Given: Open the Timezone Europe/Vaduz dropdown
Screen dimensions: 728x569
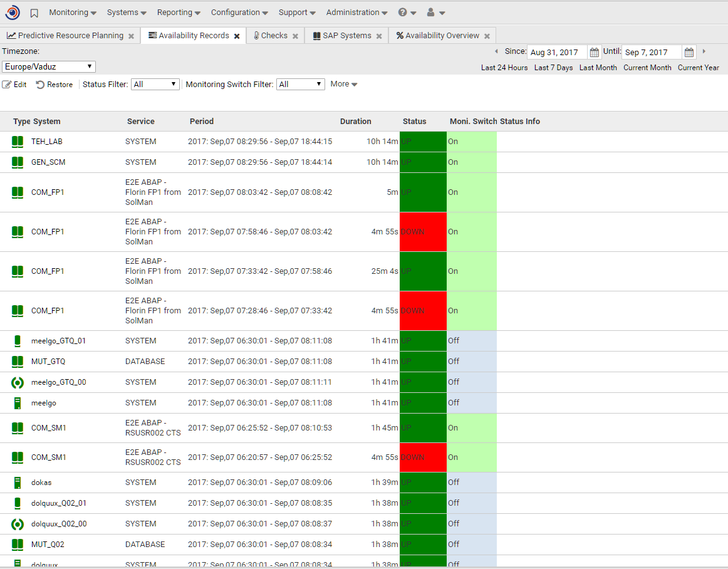Looking at the screenshot, I should (49, 67).
